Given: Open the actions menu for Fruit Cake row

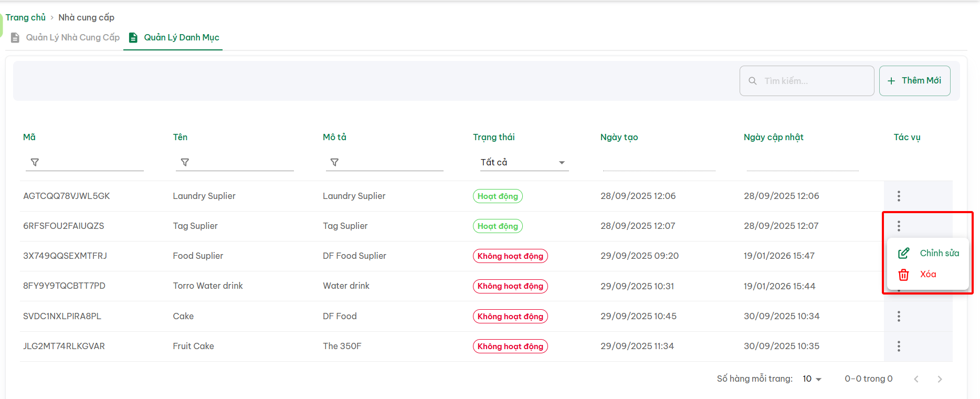Looking at the screenshot, I should [899, 346].
